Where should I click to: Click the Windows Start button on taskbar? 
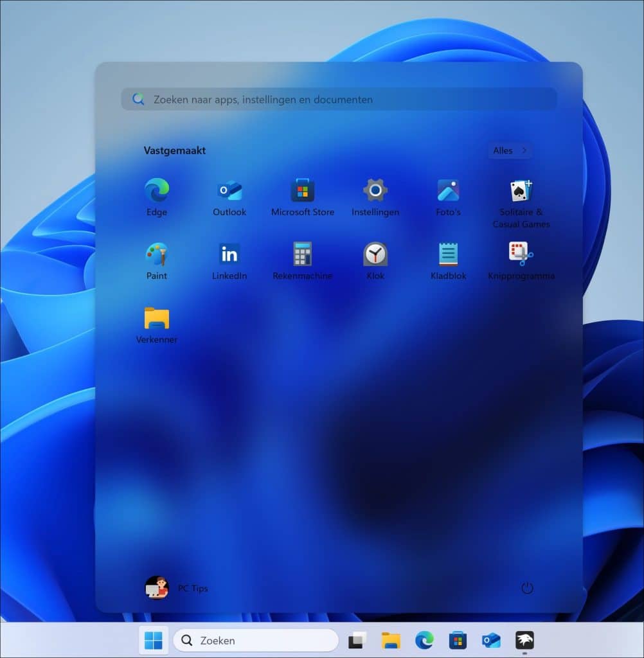[x=154, y=640]
